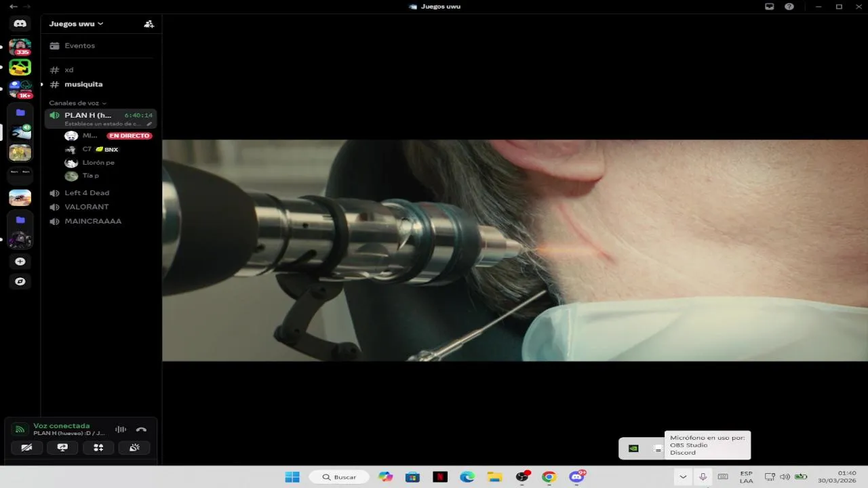Open voice connection signal info icon
This screenshot has height=488, width=868.
20,430
